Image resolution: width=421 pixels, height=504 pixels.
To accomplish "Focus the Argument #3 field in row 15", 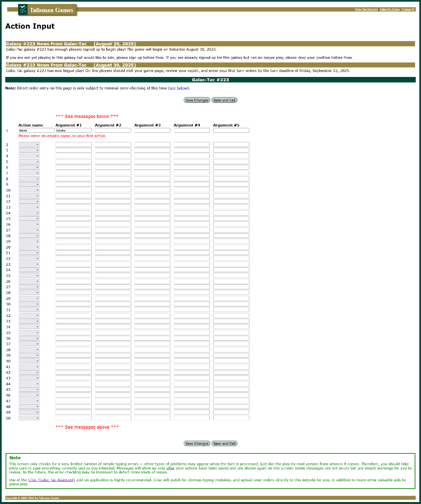I will (x=152, y=219).
